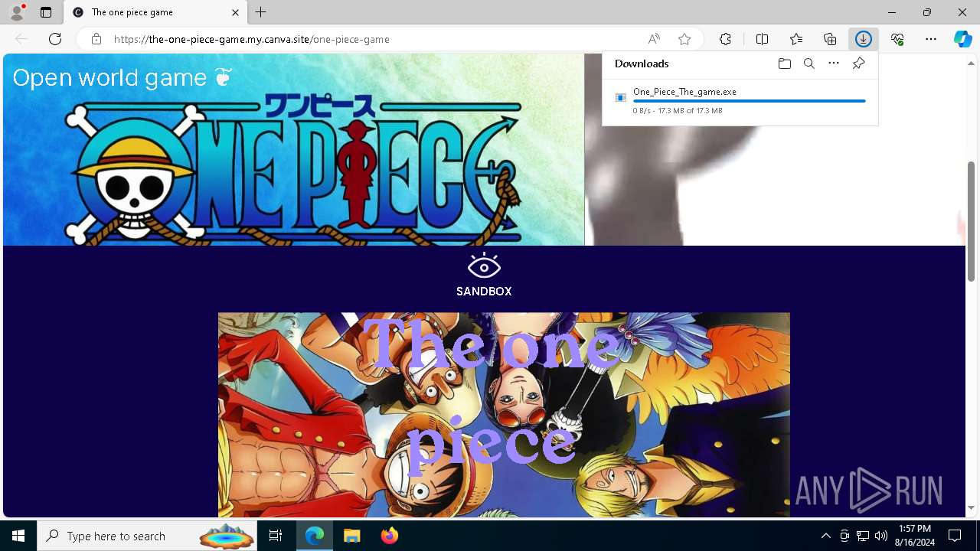The image size is (980, 551).
Task: Open the Favorites list icon
Action: (x=796, y=39)
